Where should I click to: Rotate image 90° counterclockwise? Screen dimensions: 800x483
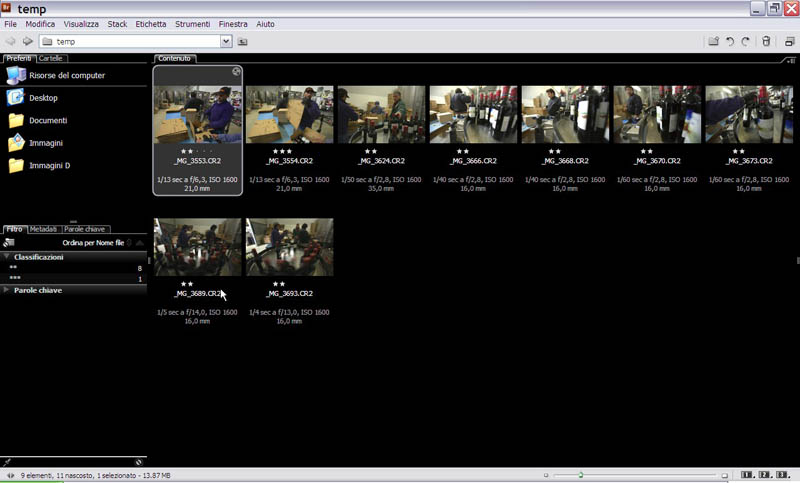pyautogui.click(x=730, y=41)
